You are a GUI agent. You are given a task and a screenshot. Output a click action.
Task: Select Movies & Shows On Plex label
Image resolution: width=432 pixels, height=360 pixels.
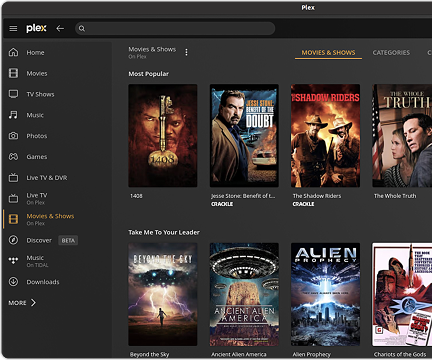[50, 219]
